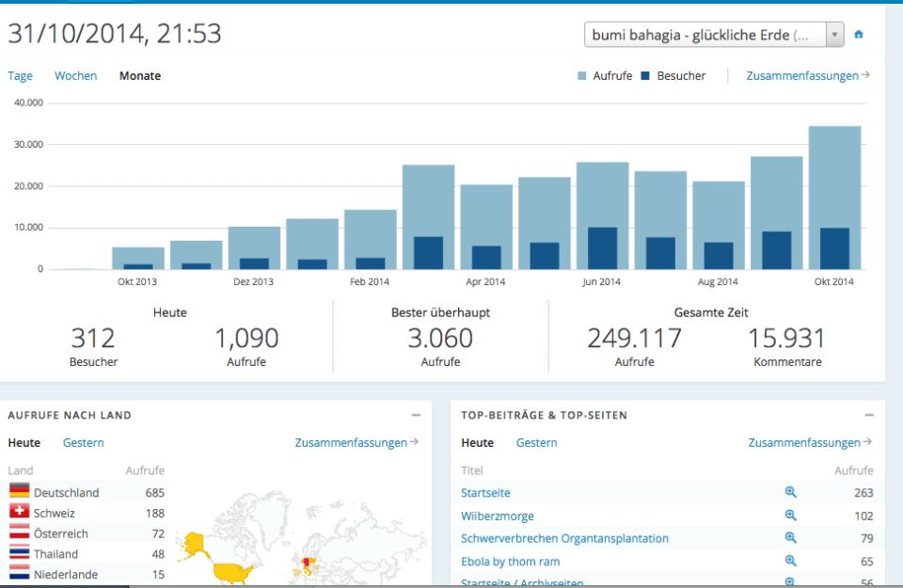Switch chart view to Tage
Screen dimensions: 903x588
click(20, 76)
